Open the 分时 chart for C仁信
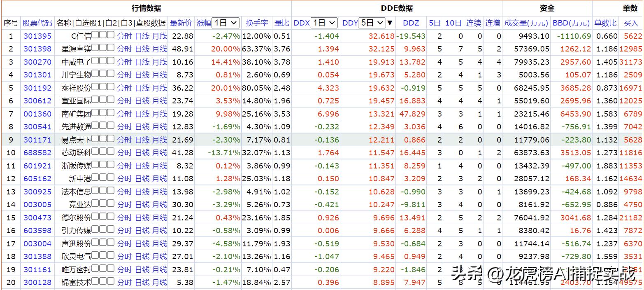The image size is (644, 290). point(124,36)
